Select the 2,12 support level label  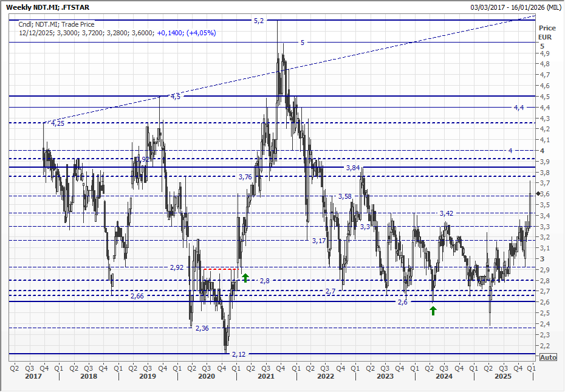click(x=238, y=354)
